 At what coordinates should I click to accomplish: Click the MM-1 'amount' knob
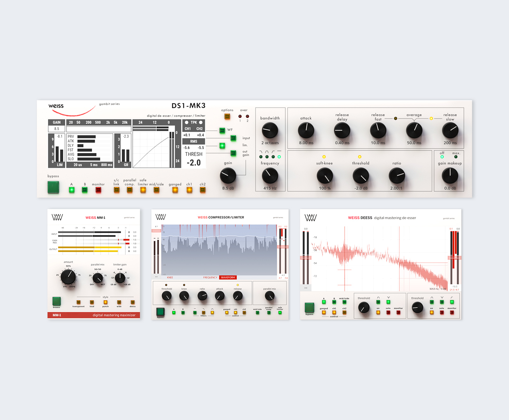pos(68,276)
